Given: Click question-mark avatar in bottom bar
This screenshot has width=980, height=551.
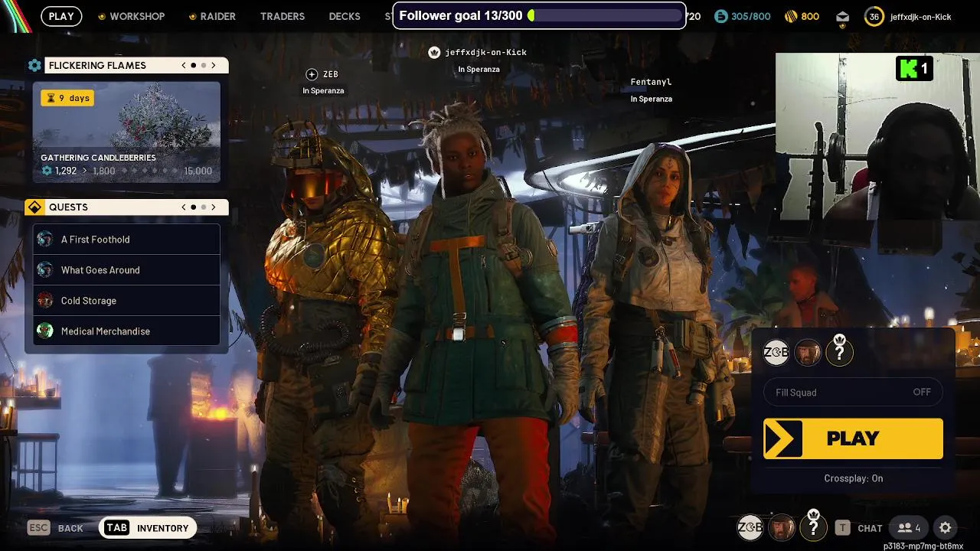Looking at the screenshot, I should (813, 527).
